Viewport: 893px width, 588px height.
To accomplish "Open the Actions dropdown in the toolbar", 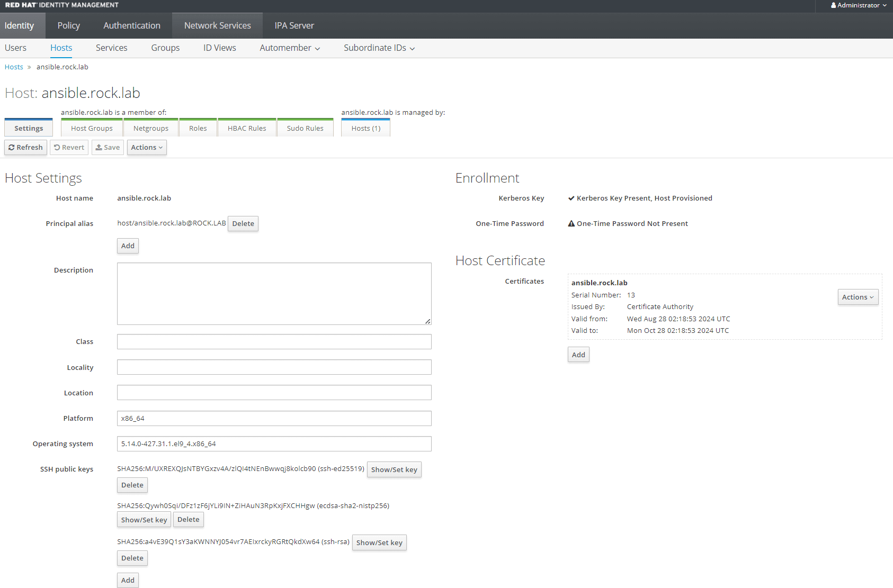I will tap(147, 147).
